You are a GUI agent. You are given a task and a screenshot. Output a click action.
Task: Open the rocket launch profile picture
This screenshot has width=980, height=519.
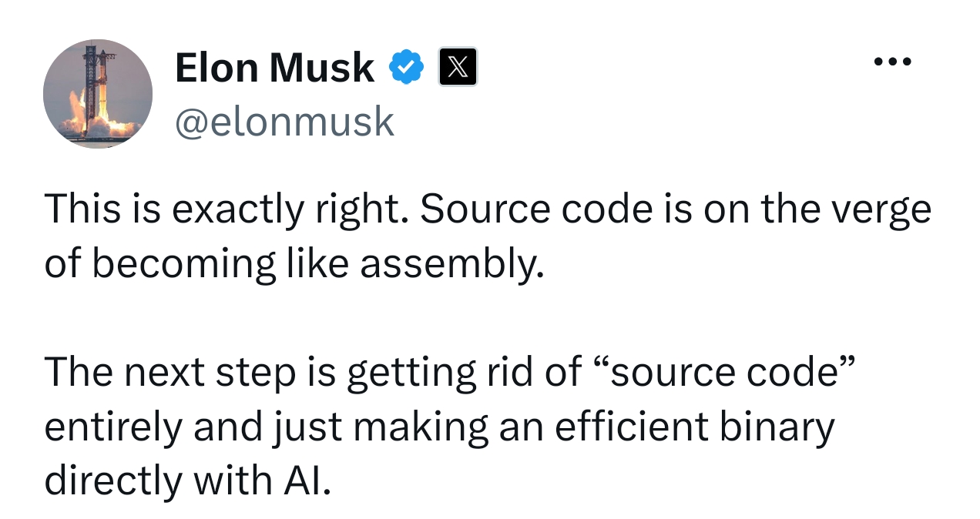pos(98,94)
